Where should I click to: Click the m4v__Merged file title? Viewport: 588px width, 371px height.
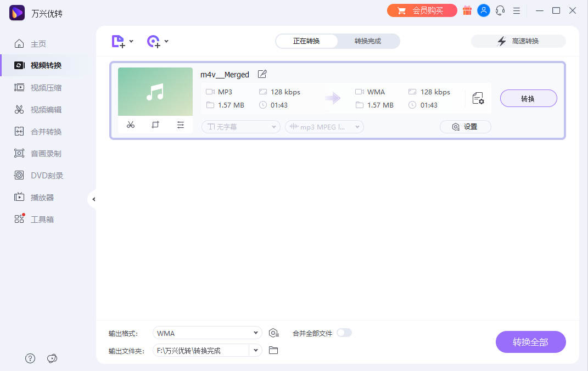pyautogui.click(x=225, y=75)
